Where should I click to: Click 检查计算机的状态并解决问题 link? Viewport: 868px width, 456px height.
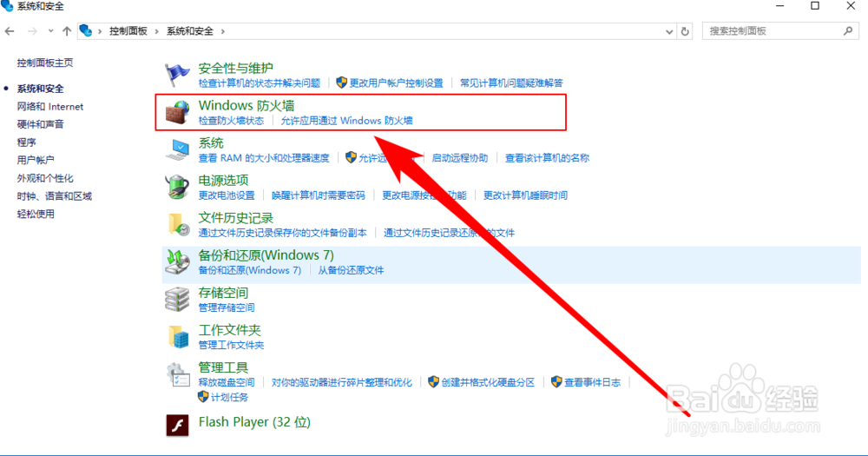(x=259, y=83)
